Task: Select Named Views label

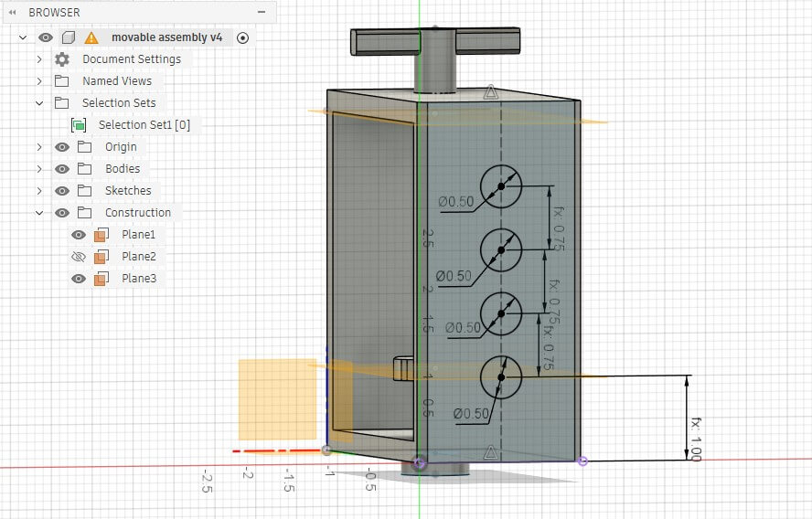Action: pyautogui.click(x=117, y=80)
